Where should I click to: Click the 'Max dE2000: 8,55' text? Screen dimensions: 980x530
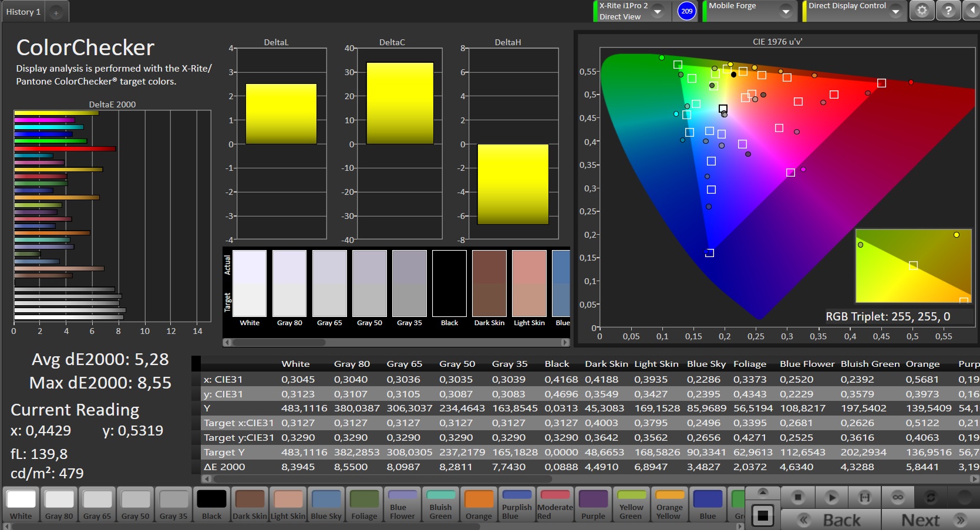point(100,383)
